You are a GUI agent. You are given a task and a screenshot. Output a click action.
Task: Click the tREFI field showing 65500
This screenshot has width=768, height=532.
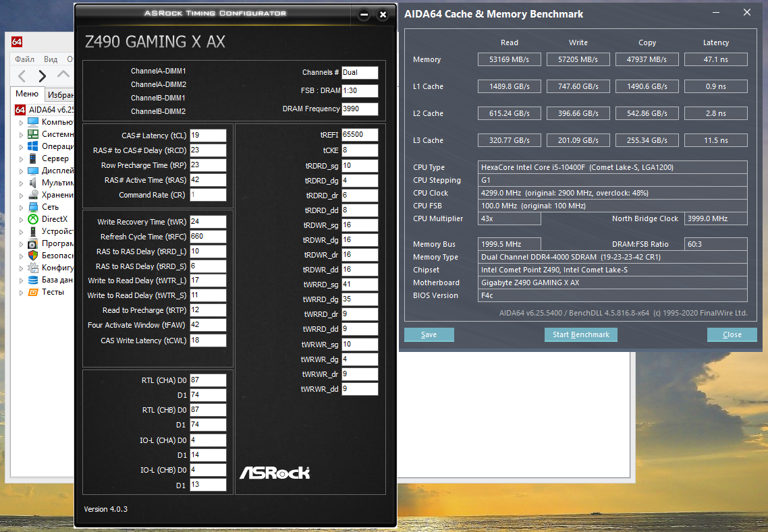click(360, 135)
